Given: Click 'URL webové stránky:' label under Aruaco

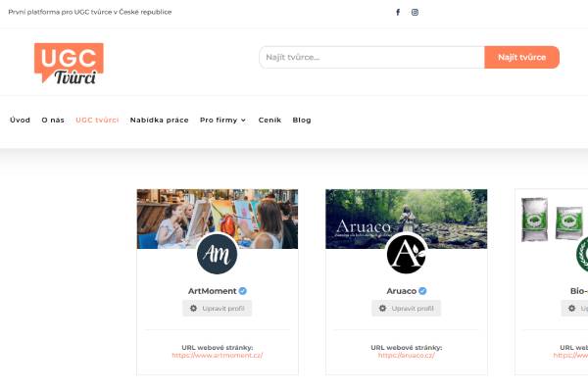Looking at the screenshot, I should 406,348.
